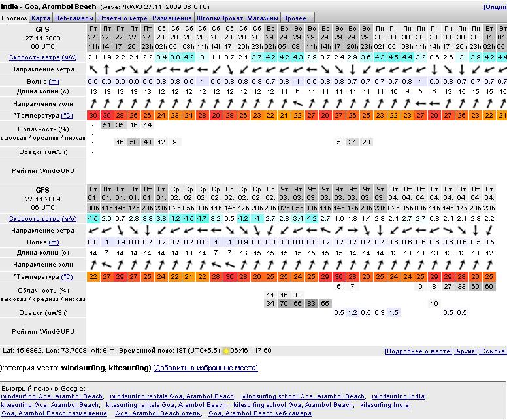Click the sun icon beside sunrise time
Screen dimensions: 507x420
[225, 351]
